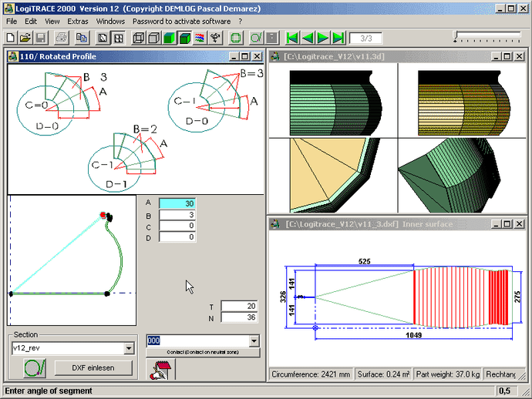The height and width of the screenshot is (399, 532).
Task: Select the green front 3D view pane
Action: [x=333, y=101]
